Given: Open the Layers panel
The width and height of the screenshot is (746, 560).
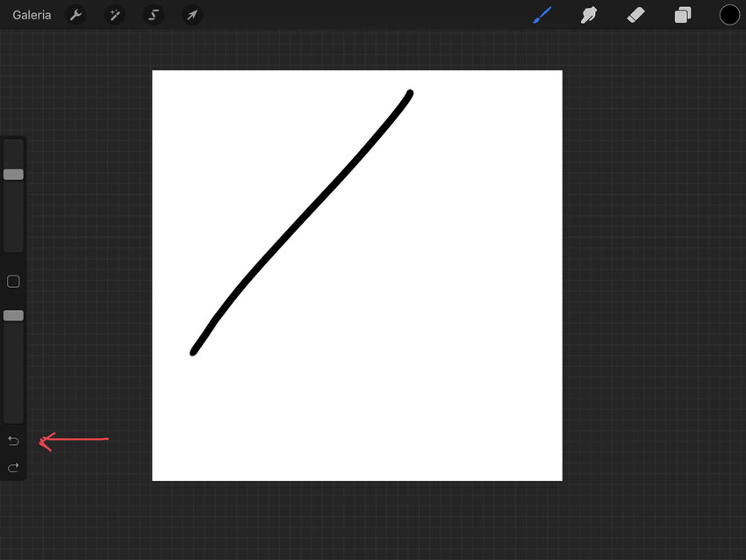Looking at the screenshot, I should (683, 15).
